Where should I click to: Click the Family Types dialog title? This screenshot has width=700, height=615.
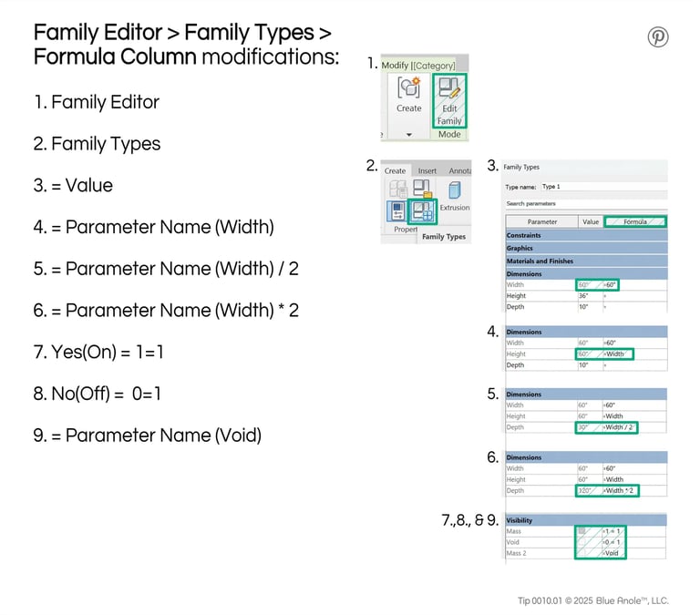pyautogui.click(x=521, y=167)
